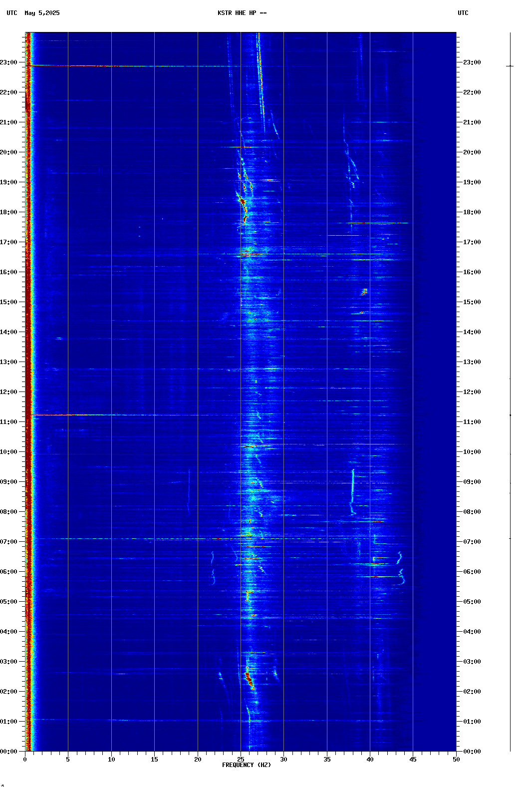
Task: Click the left-axis 23:00 time label
Action: (x=8, y=62)
